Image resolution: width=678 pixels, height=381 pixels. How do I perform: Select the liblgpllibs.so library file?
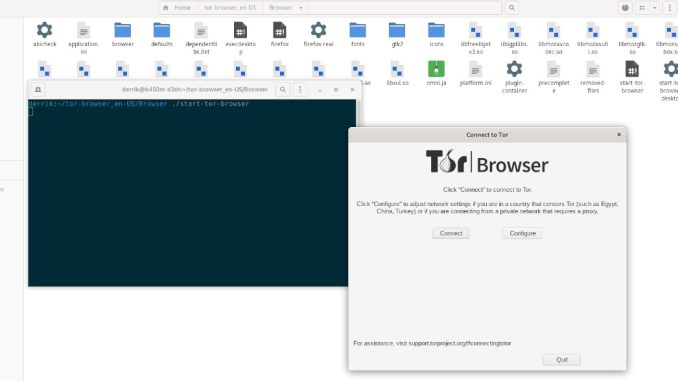pyautogui.click(x=514, y=38)
